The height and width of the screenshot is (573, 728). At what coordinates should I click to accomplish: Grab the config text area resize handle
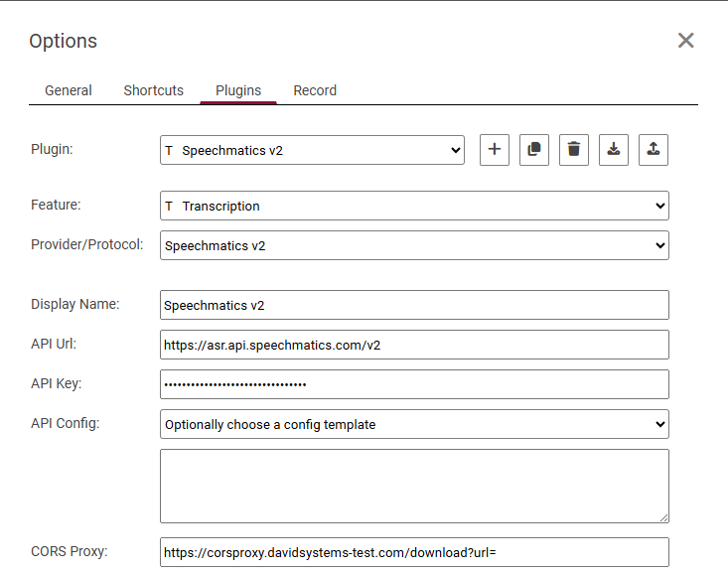663,517
